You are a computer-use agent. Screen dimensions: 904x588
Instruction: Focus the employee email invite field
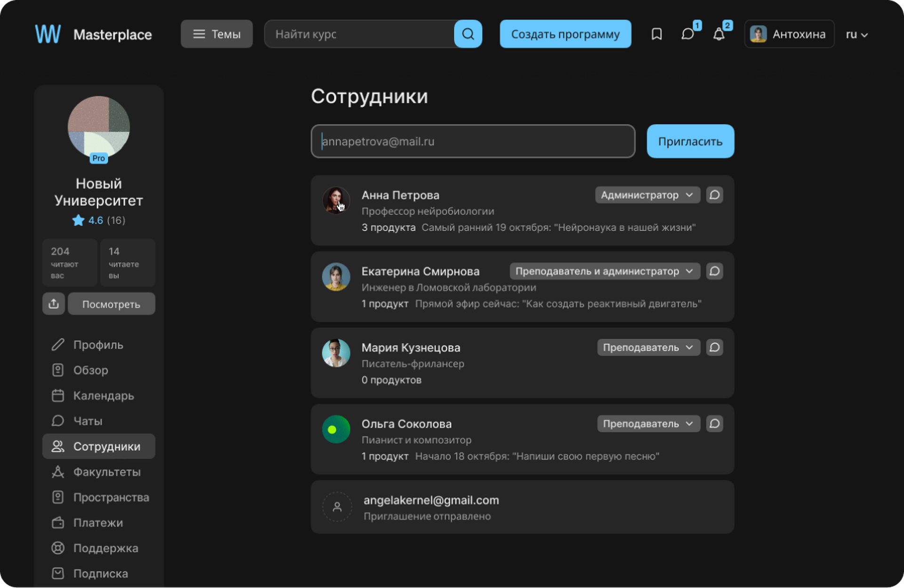point(473,141)
